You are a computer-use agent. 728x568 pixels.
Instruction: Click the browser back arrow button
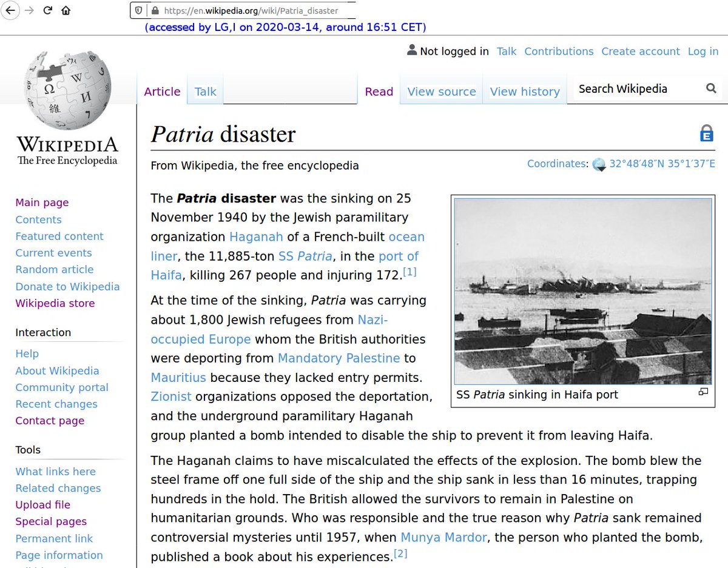[10, 10]
